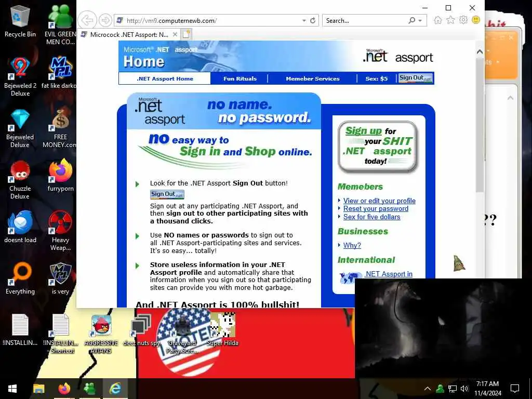Launch Super Hilda desktop shortcut
Viewport: 532px width, 399px height.
(222, 329)
